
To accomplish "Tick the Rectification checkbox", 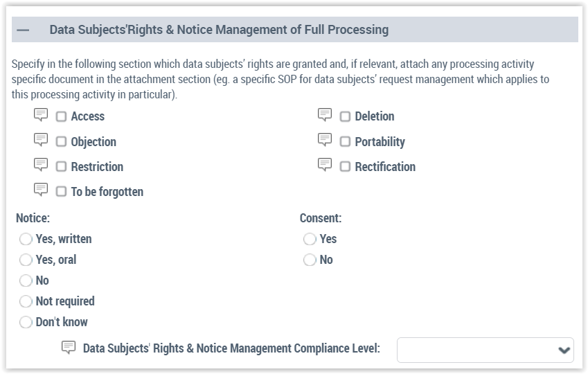I will (345, 167).
